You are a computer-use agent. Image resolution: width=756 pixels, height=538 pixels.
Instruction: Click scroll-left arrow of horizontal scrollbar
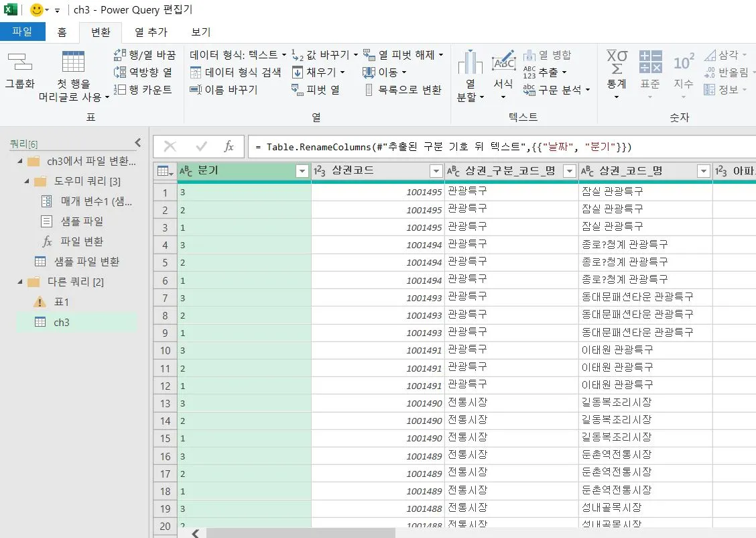(x=195, y=533)
